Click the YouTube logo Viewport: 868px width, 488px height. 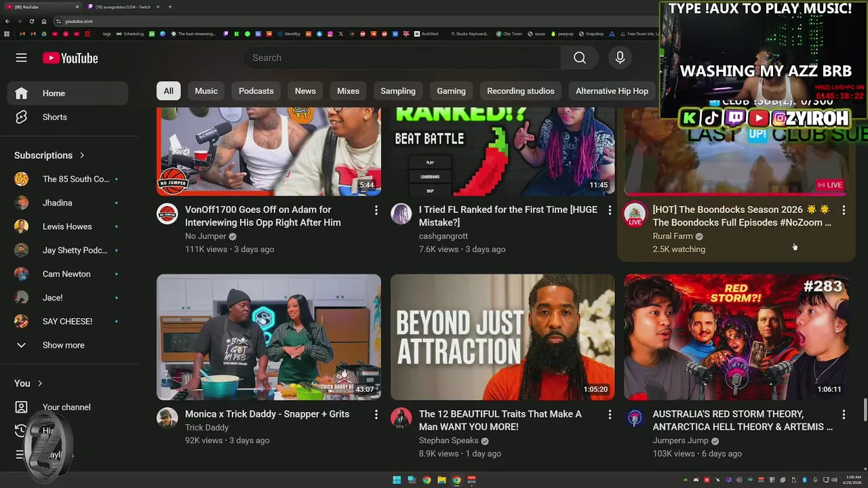pyautogui.click(x=71, y=58)
